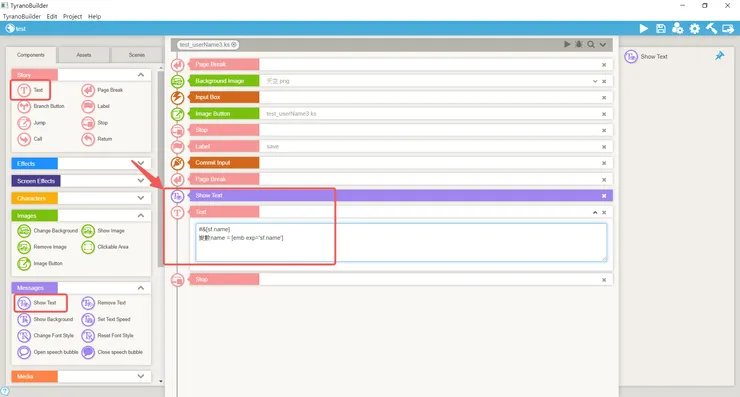
Task: Switch to the Components tab
Action: click(x=31, y=55)
